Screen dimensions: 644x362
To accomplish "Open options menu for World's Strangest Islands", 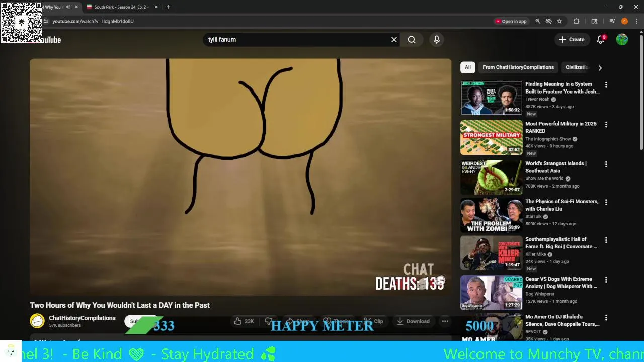I will tap(606, 164).
